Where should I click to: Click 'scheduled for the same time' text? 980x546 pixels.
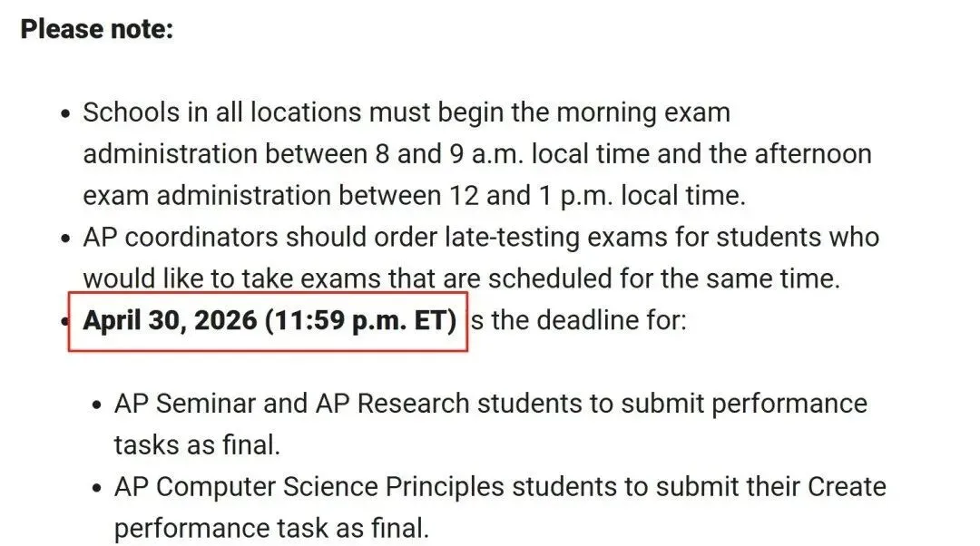tap(663, 278)
